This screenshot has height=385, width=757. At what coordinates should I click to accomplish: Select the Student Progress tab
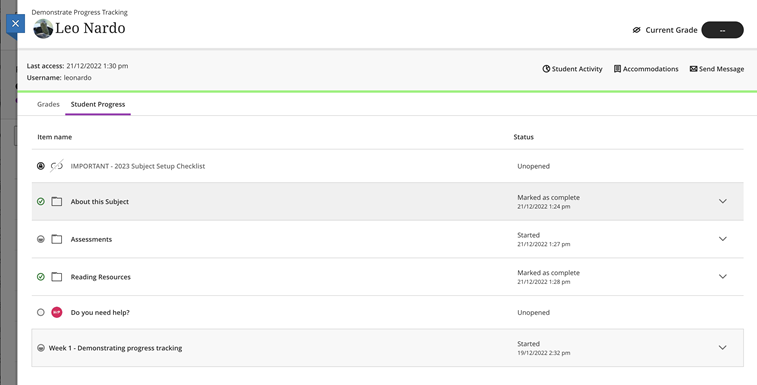coord(98,104)
